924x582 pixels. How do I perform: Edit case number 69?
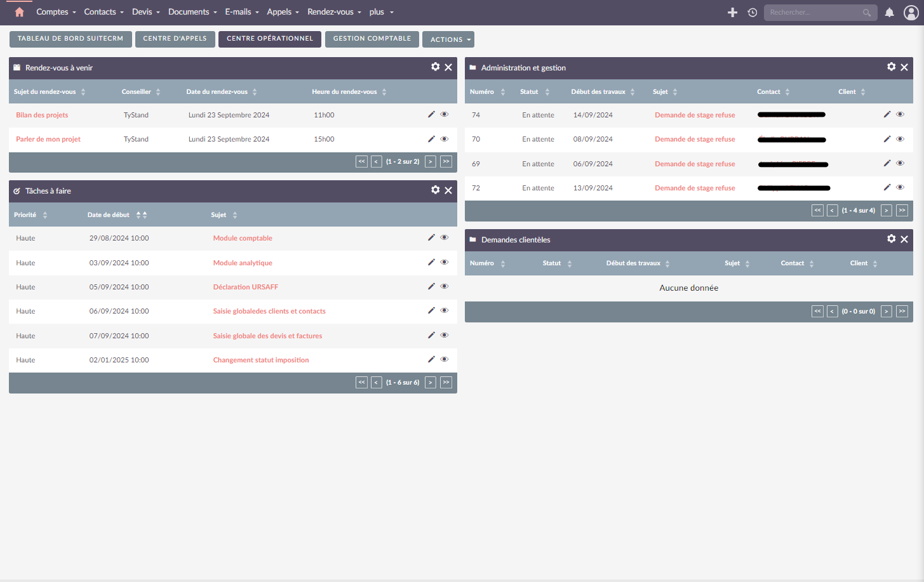pos(887,163)
